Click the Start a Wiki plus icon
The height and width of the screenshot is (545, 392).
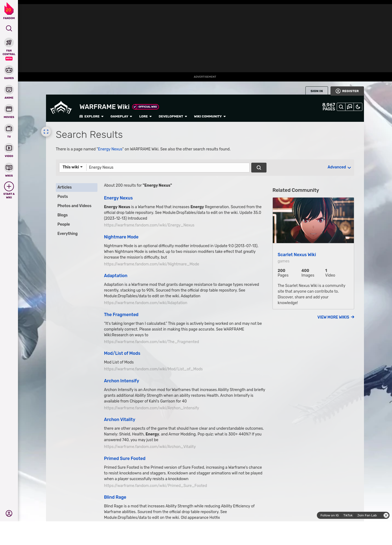coord(9,186)
